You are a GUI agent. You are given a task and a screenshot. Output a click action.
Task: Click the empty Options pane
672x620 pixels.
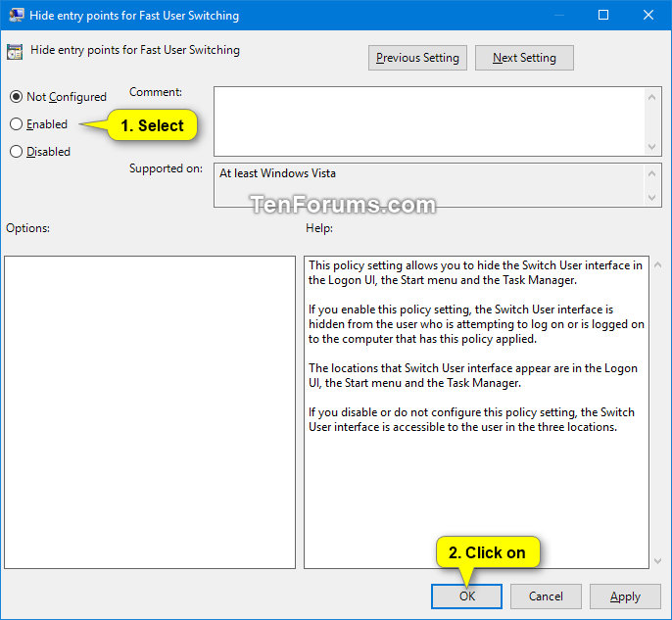[x=150, y=412]
